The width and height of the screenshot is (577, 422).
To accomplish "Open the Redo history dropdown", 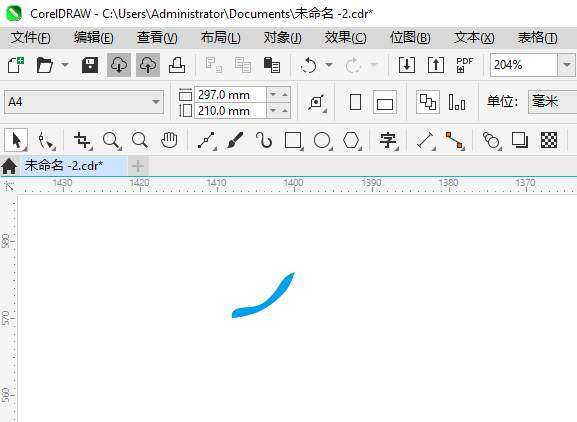I will pos(374,65).
